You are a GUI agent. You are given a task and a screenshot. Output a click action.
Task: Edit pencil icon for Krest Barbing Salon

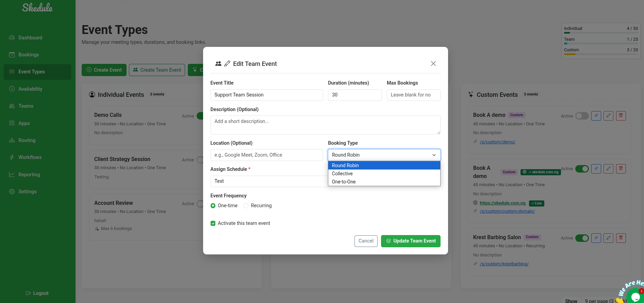(609, 238)
